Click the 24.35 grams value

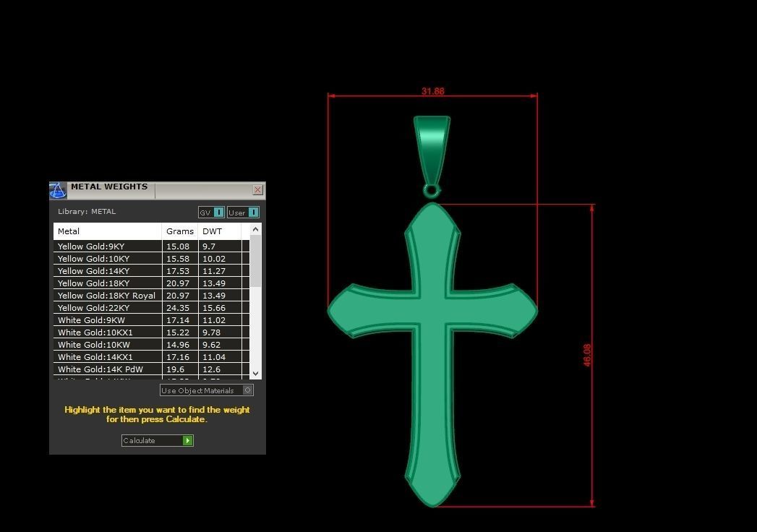click(x=178, y=308)
